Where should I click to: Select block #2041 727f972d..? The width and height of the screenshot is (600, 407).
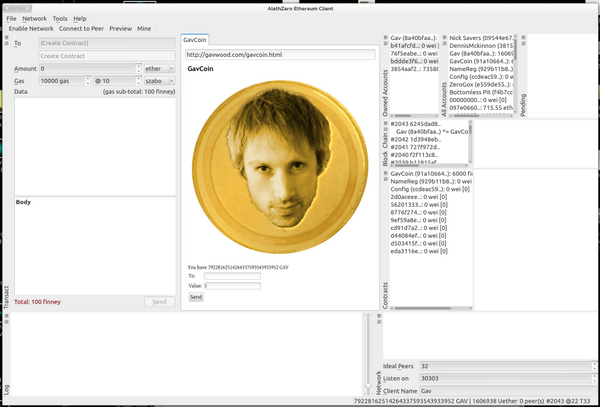pos(429,147)
